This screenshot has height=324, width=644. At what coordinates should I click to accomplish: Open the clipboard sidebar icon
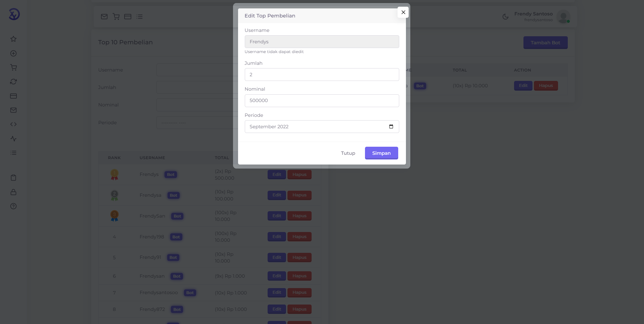click(x=13, y=178)
